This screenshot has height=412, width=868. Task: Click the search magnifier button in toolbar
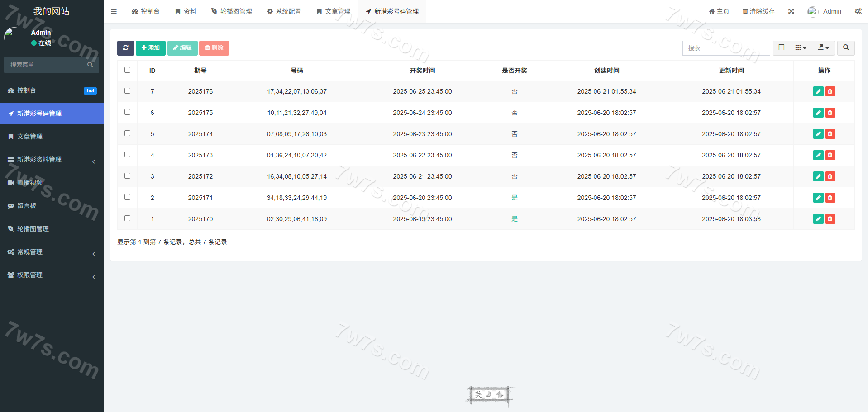pos(846,48)
